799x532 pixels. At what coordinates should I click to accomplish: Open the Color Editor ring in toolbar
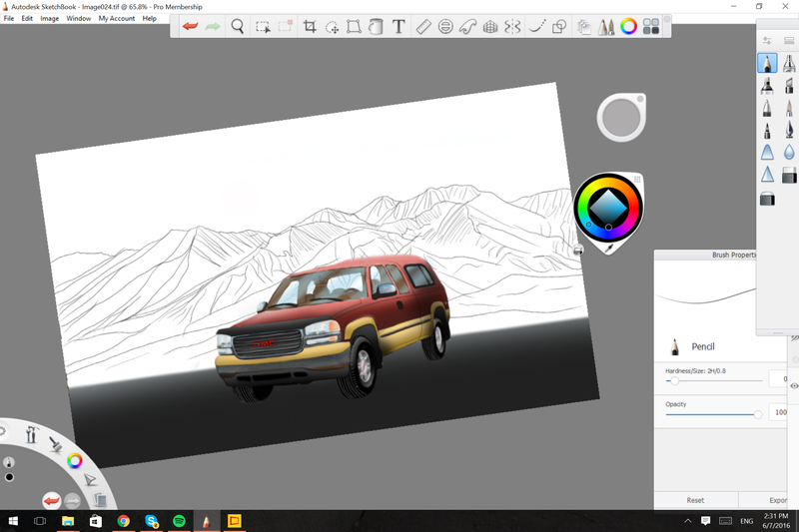point(629,26)
